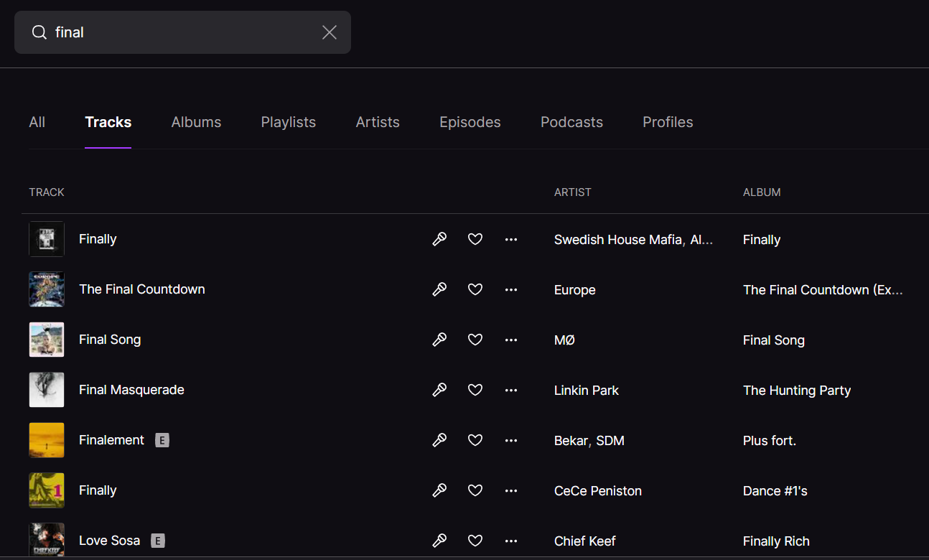Click the track title Love Sosa
The width and height of the screenshot is (929, 560).
pos(109,541)
